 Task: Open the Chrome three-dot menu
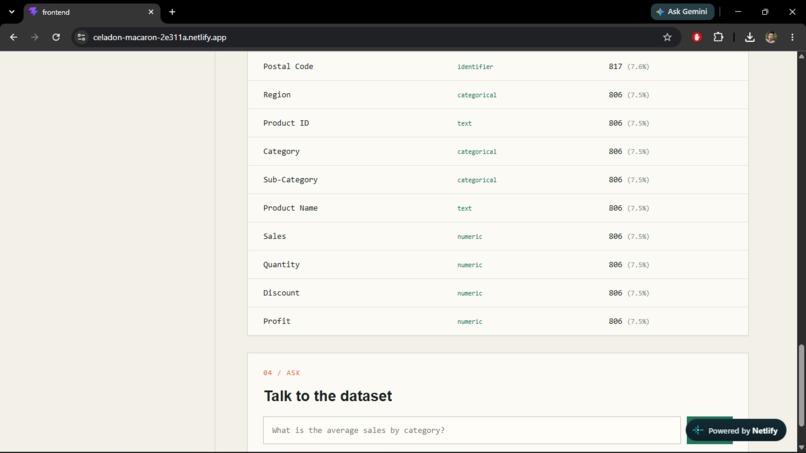[x=792, y=37]
